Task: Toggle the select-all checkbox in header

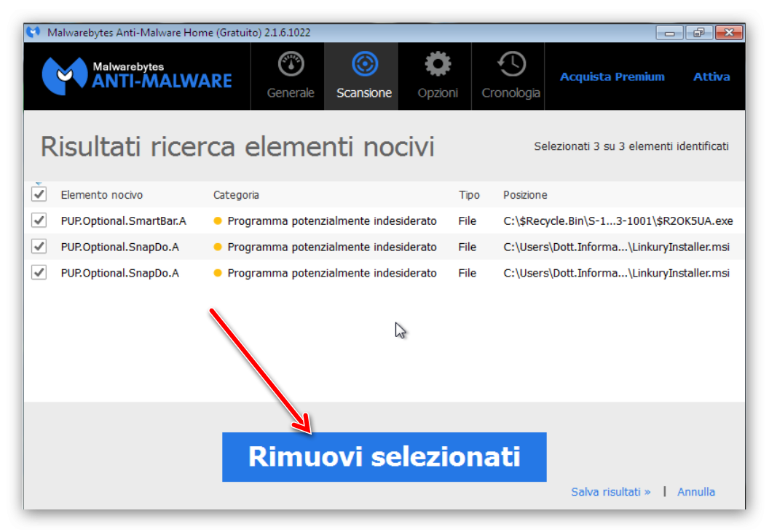Action: tap(39, 194)
